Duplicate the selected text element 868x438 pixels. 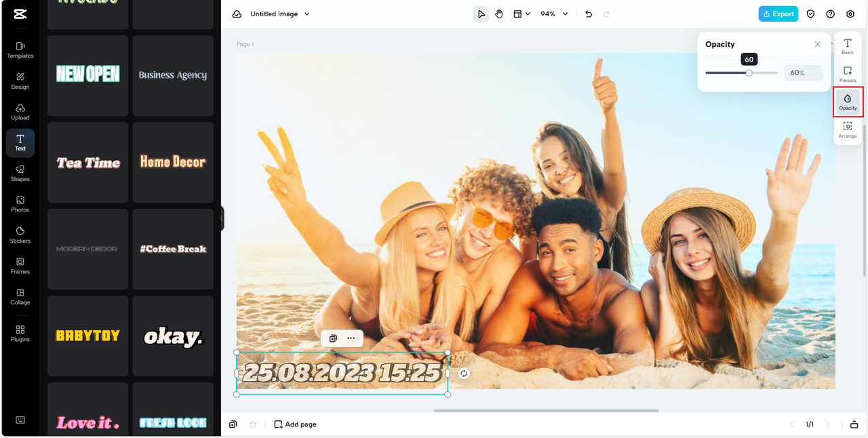pyautogui.click(x=333, y=338)
